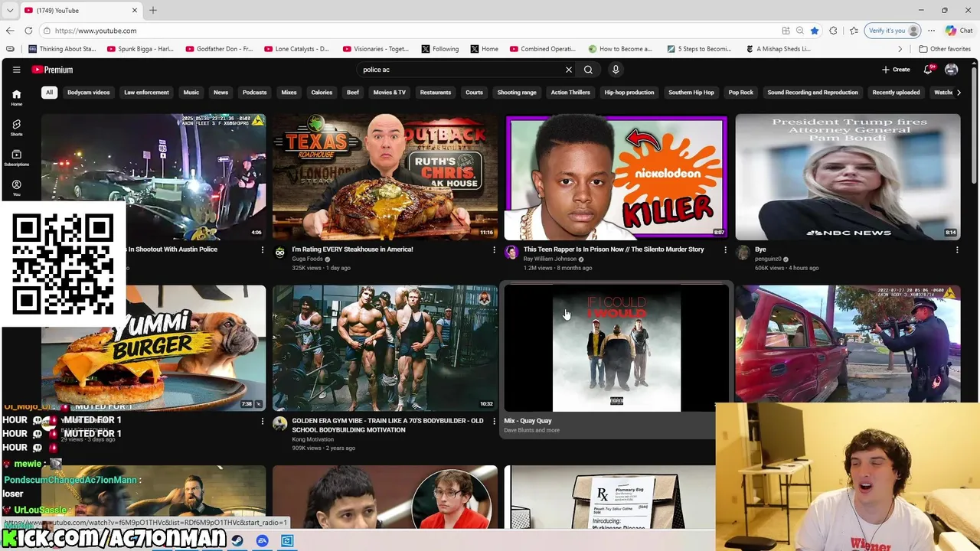Open the This Teen Rapper Is In Prison title
980x551 pixels.
coord(613,249)
